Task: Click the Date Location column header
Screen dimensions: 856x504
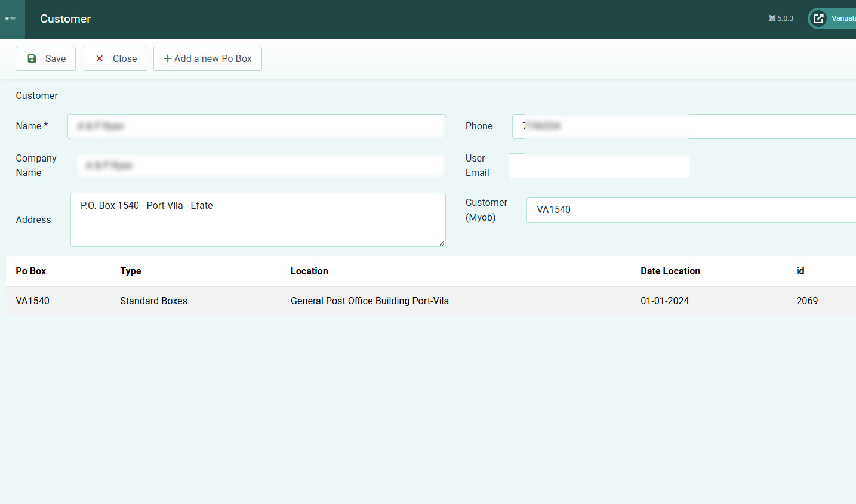Action: pos(670,271)
